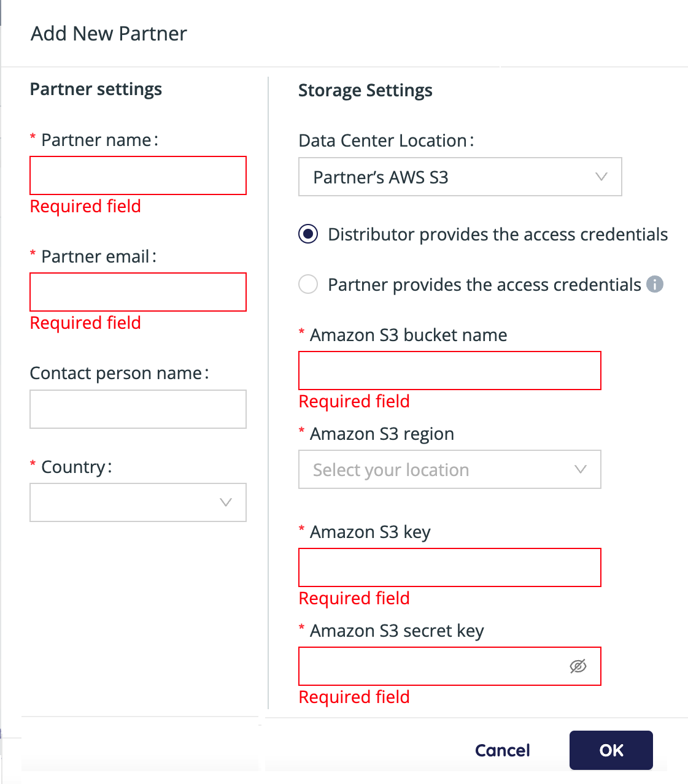Screen dimensions: 688x784
Task: Focus the Amazon S3 bucket name field
Action: (450, 371)
